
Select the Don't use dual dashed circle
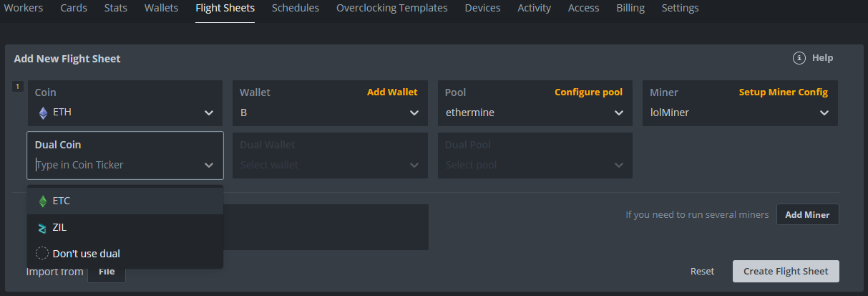[42, 253]
